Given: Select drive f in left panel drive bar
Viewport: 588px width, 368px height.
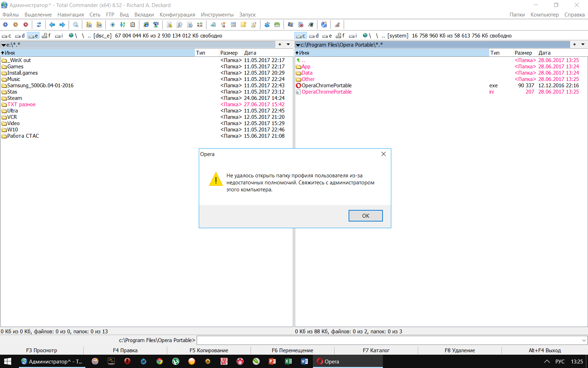Looking at the screenshot, I should (x=46, y=36).
